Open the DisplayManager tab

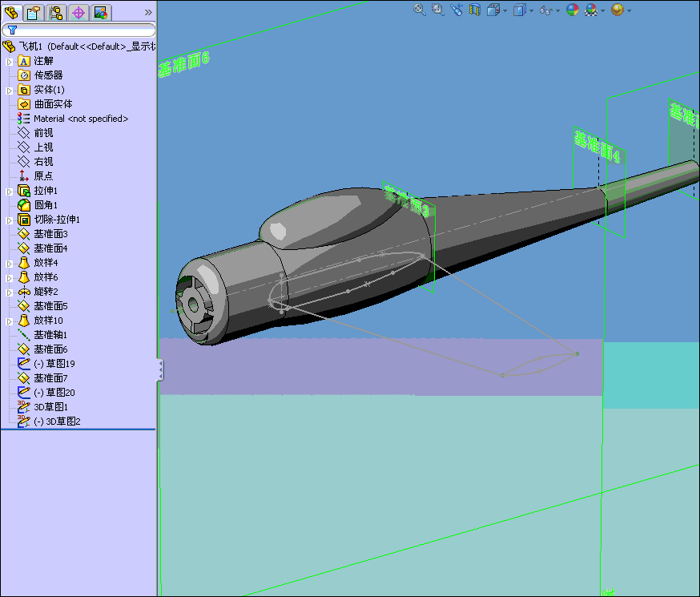click(x=99, y=12)
